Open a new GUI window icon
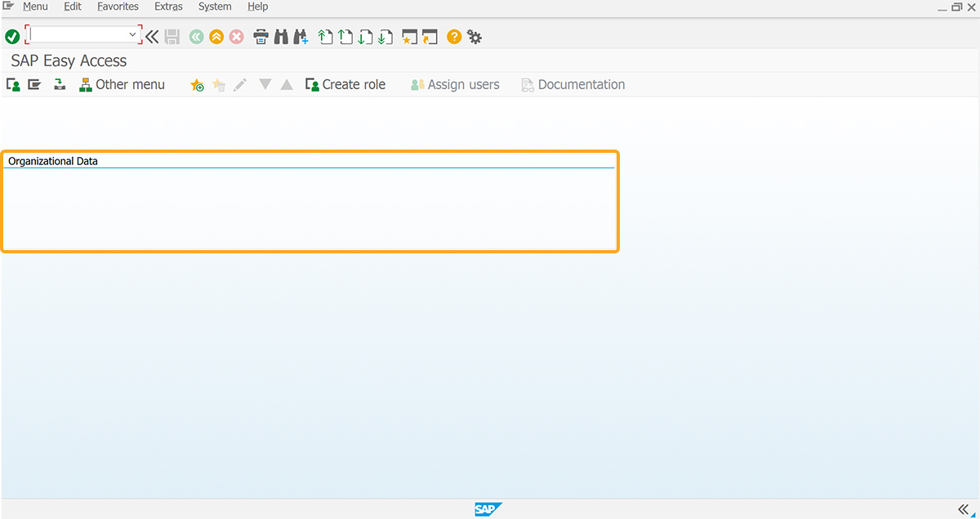This screenshot has width=980, height=519. [410, 37]
